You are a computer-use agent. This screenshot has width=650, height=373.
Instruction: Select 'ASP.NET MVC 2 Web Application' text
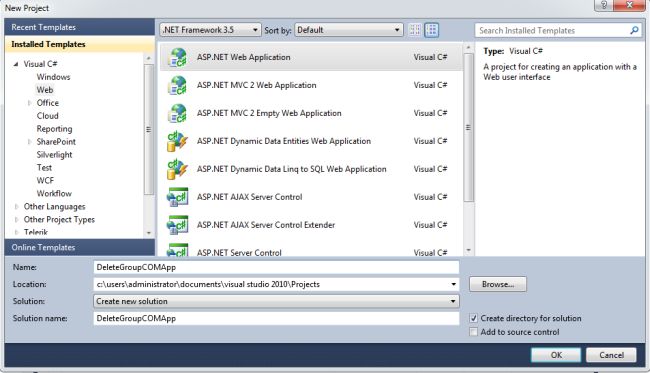point(257,85)
